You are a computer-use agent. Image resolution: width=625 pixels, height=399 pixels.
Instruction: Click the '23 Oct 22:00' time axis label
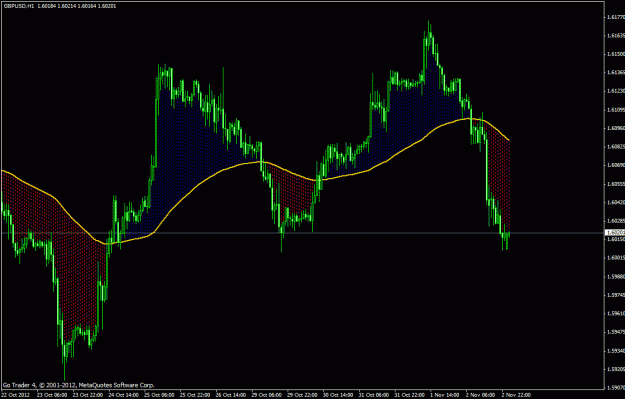(x=87, y=395)
